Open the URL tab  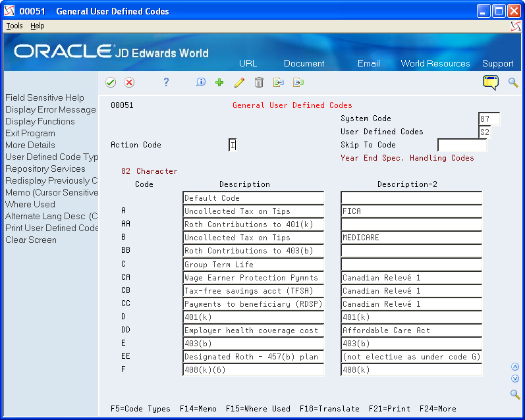click(248, 64)
